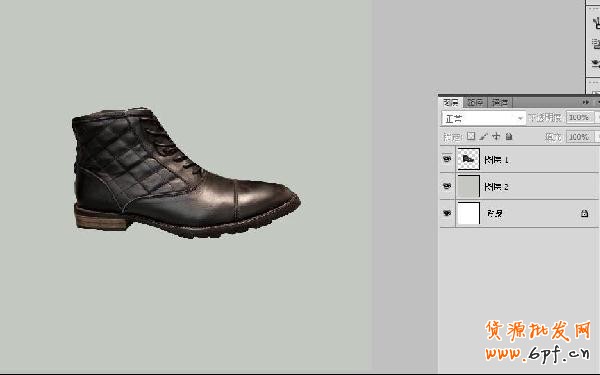Switch to the Paths tab
This screenshot has height=375, width=600.
pos(499,102)
